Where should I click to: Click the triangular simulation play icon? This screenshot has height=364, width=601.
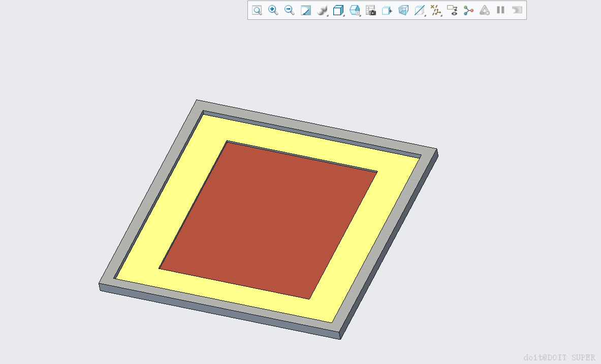[x=485, y=10]
